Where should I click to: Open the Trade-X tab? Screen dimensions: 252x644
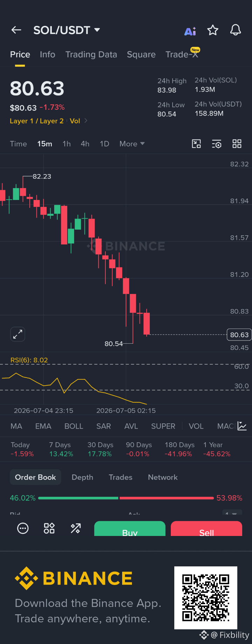point(182,54)
